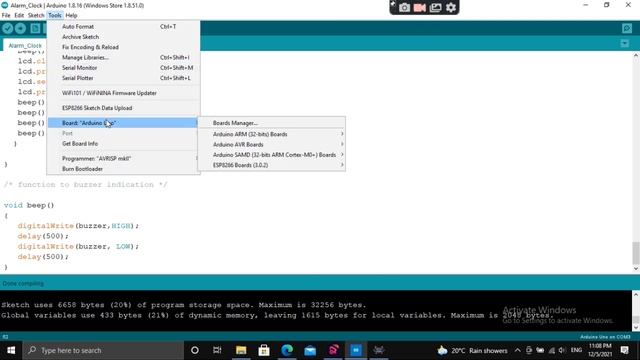Expand ESP8266 Boards (3.0.2) submenu

271,165
